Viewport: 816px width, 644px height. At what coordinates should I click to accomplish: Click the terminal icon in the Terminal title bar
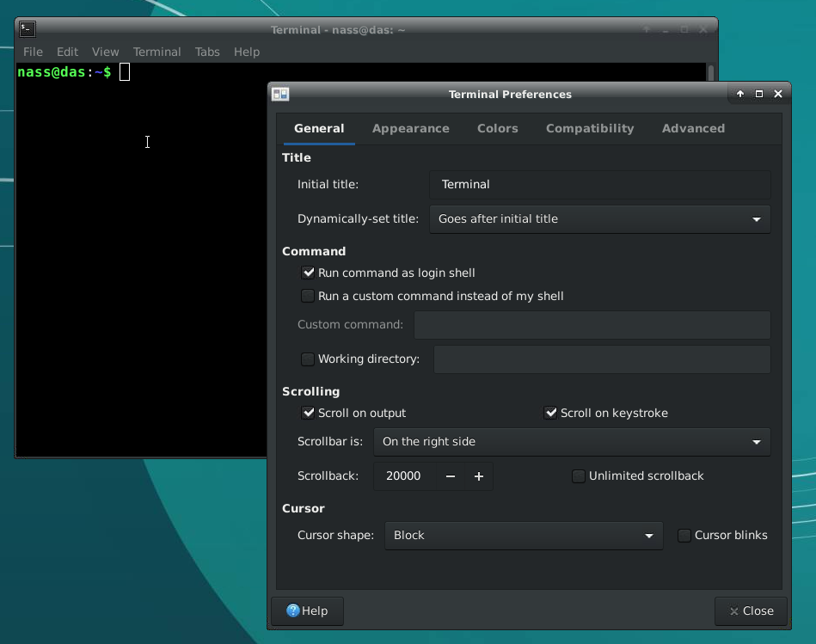click(28, 29)
